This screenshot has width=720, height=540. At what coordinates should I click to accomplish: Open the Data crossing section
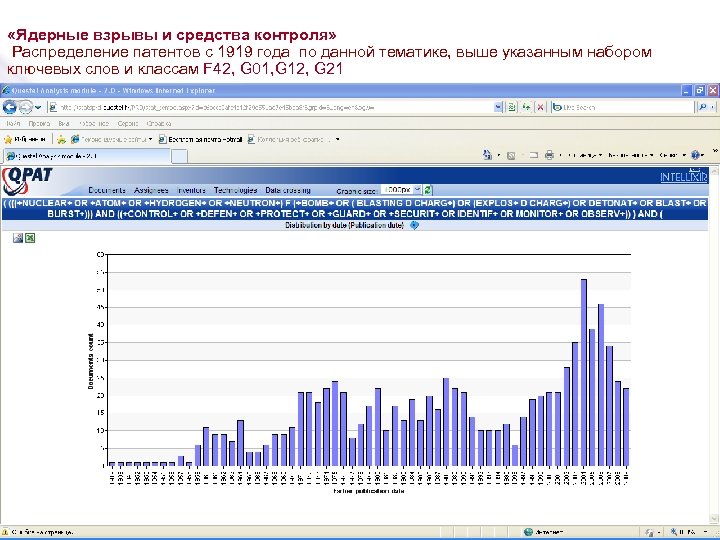[x=288, y=190]
